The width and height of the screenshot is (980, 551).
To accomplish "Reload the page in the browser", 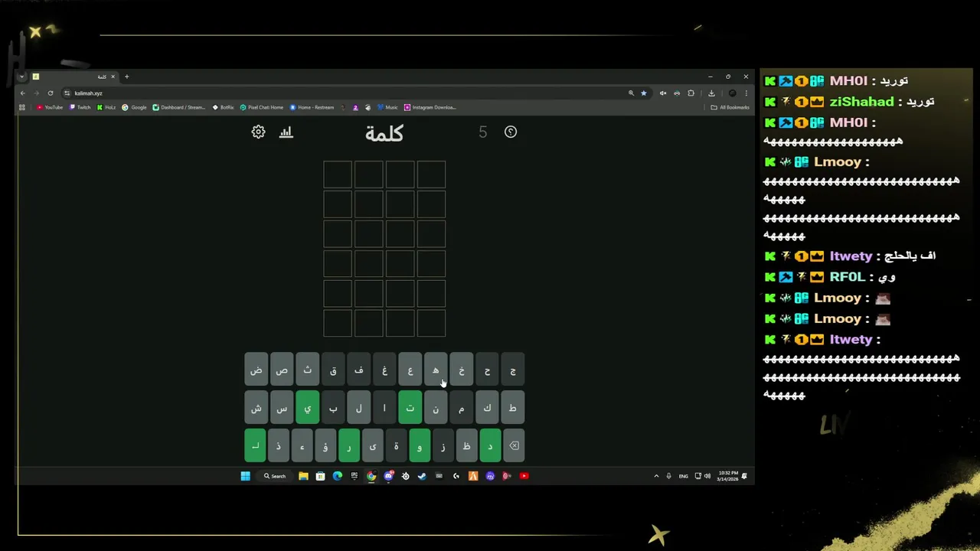I will click(51, 93).
